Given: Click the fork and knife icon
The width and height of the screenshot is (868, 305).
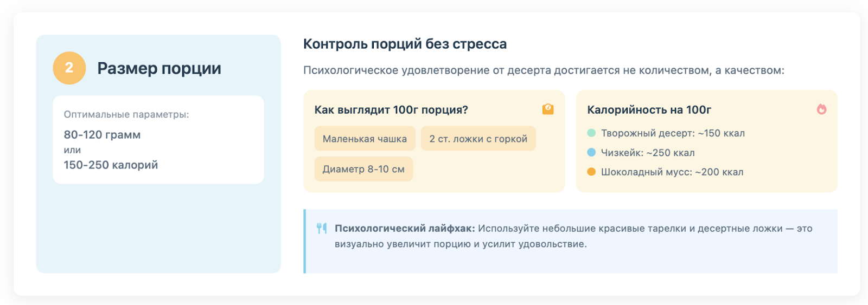Looking at the screenshot, I should [x=322, y=229].
